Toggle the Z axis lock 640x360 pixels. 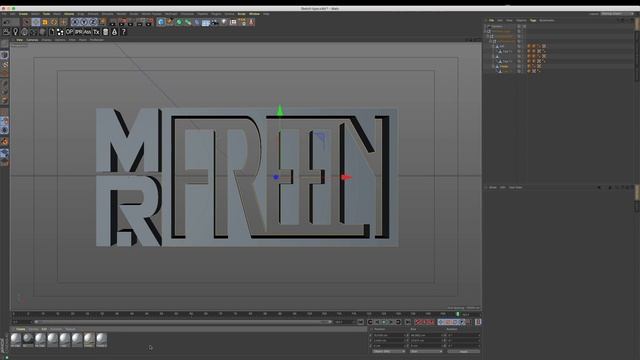click(x=93, y=22)
